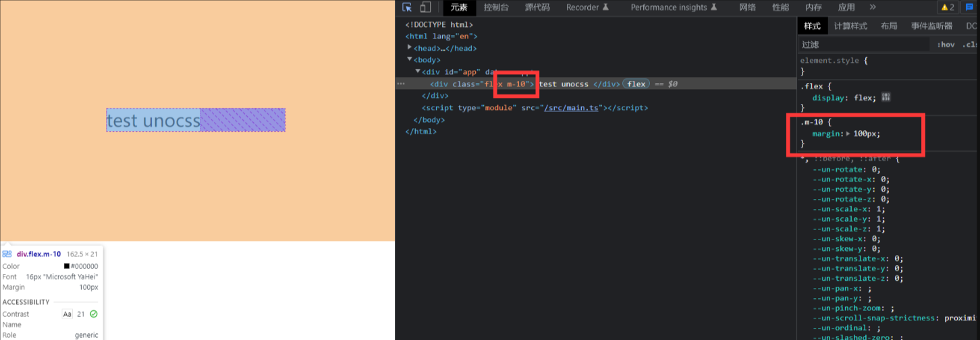Expand the margin shorthand property triangle

[x=848, y=134]
